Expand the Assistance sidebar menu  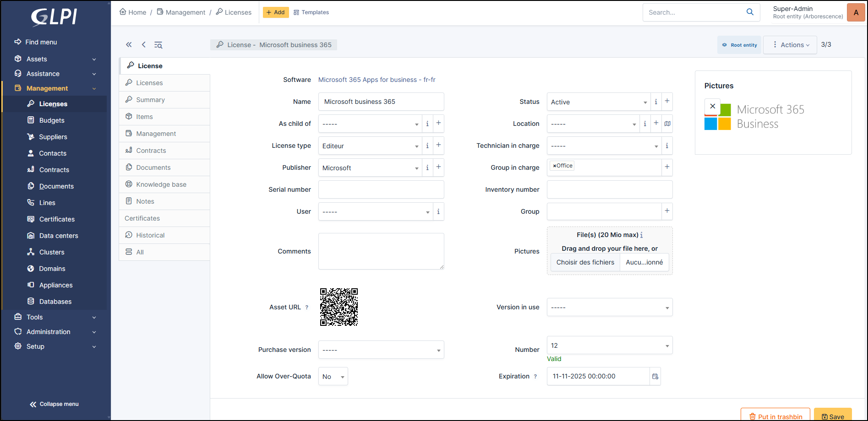click(55, 74)
